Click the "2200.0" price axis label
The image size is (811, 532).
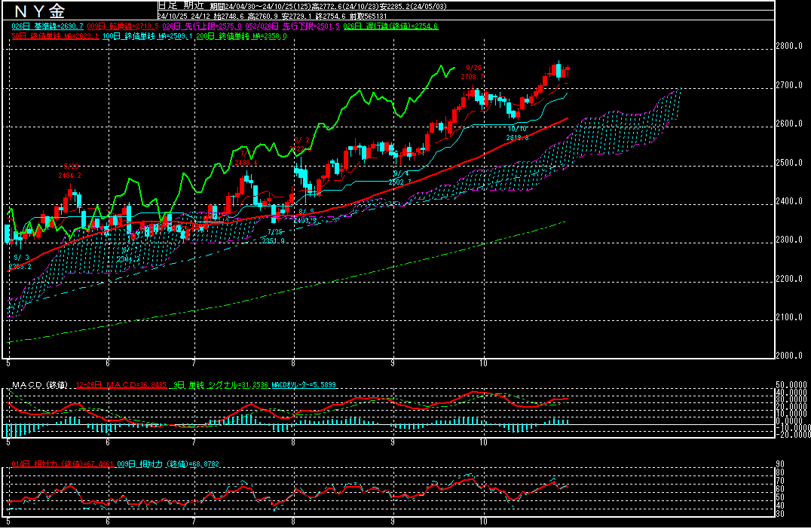[x=789, y=279]
